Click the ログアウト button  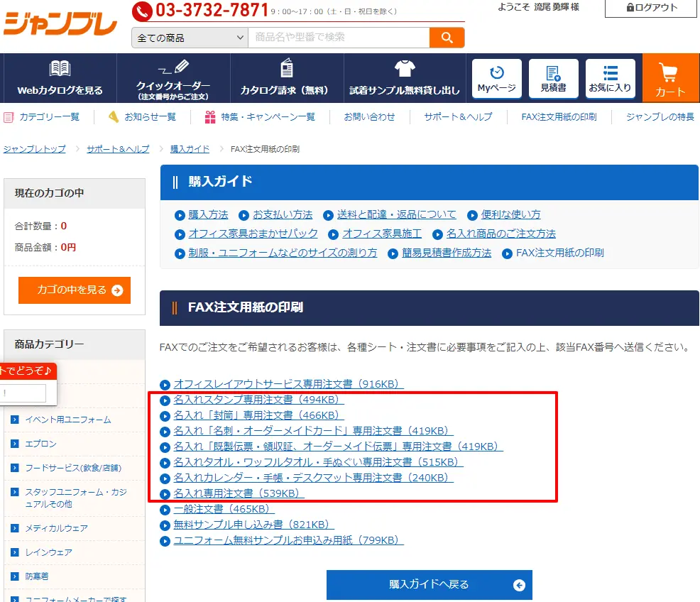coord(652,8)
